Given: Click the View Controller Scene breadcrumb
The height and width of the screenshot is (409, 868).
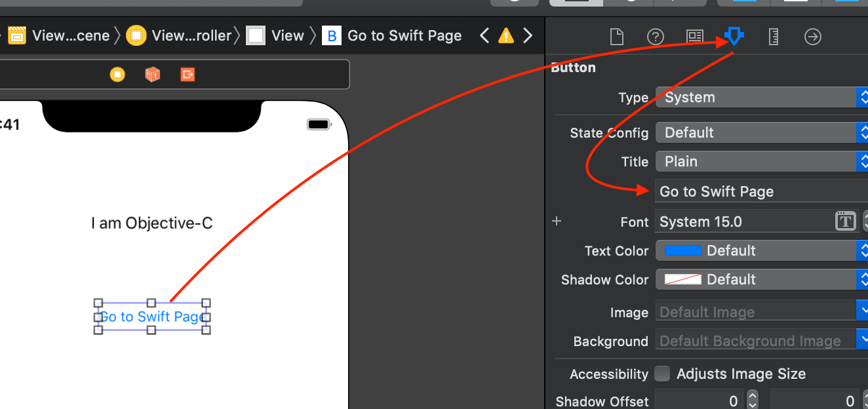Looking at the screenshot, I should point(59,35).
